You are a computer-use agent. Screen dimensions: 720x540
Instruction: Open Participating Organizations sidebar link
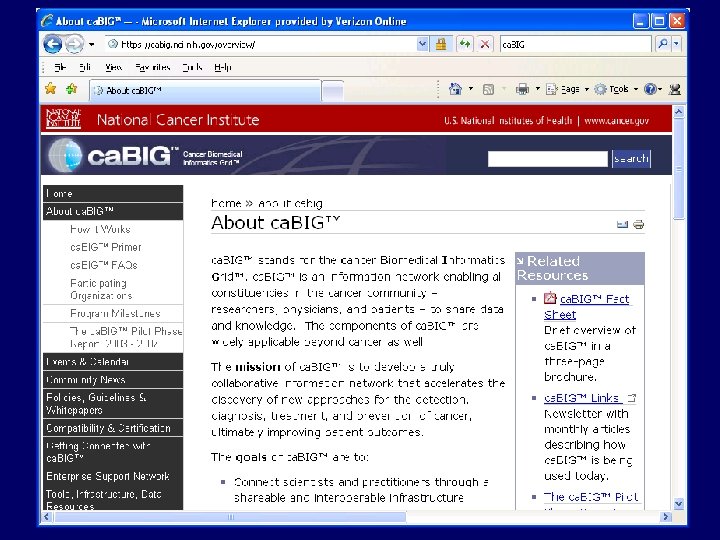(101, 289)
